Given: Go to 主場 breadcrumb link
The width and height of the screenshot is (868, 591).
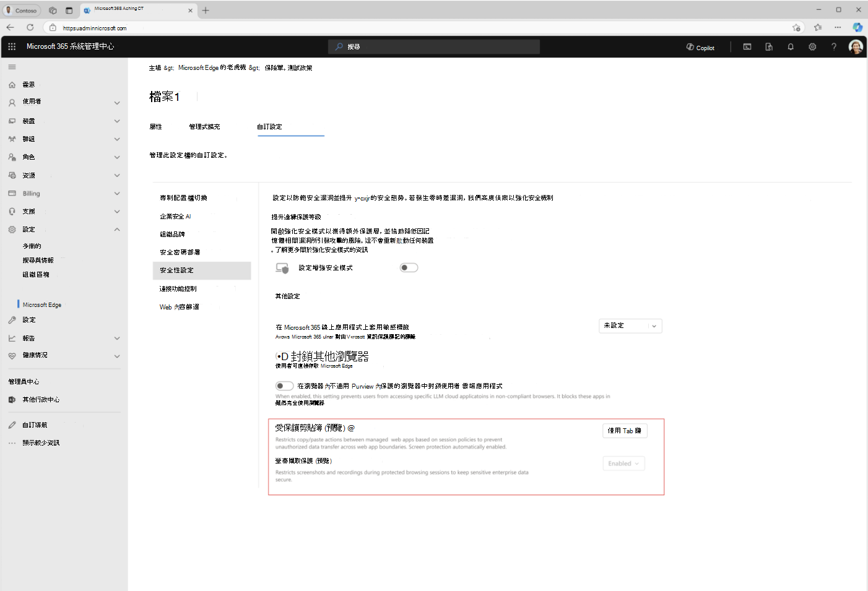Looking at the screenshot, I should coord(155,68).
